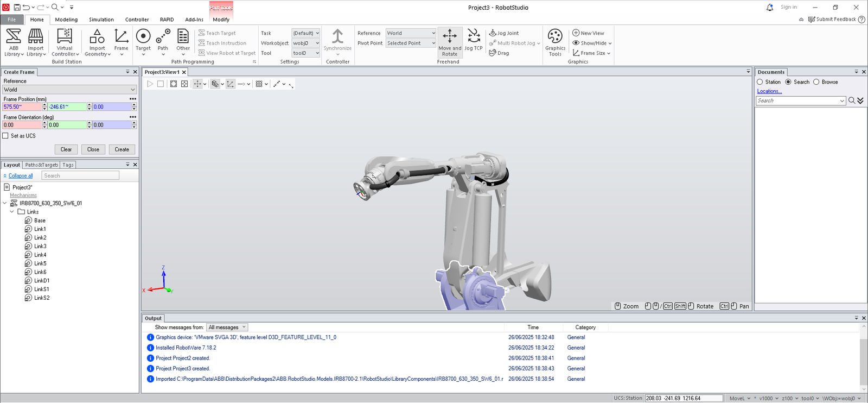
Task: Select the Base link in tree
Action: (40, 221)
